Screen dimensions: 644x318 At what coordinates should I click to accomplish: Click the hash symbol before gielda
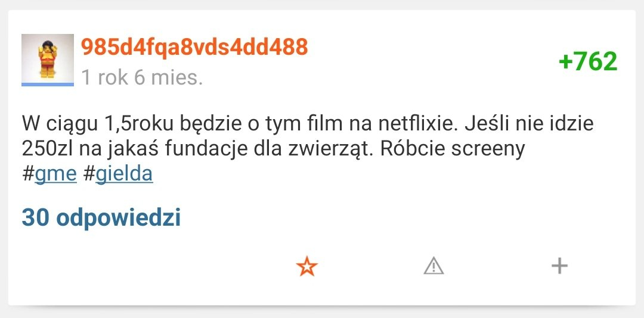pos(89,175)
